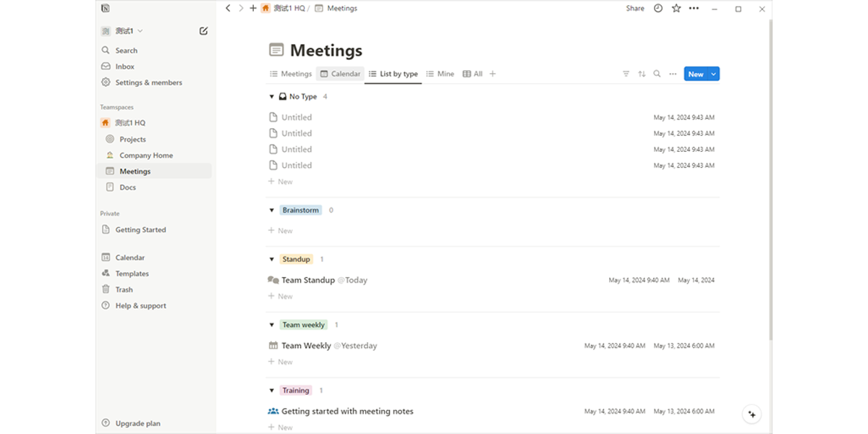Collapse the No Type group
Viewport: 868px width, 434px height.
click(x=272, y=97)
